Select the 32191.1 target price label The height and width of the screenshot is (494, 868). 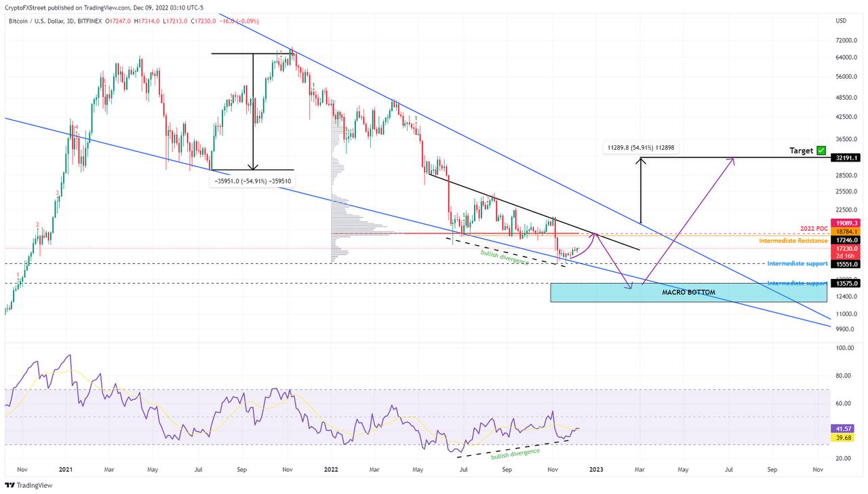click(x=848, y=157)
